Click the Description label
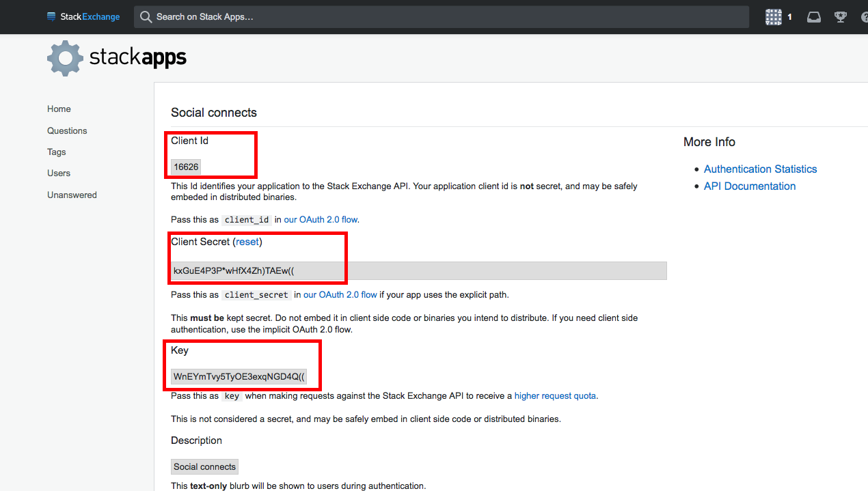The width and height of the screenshot is (868, 491). (196, 440)
